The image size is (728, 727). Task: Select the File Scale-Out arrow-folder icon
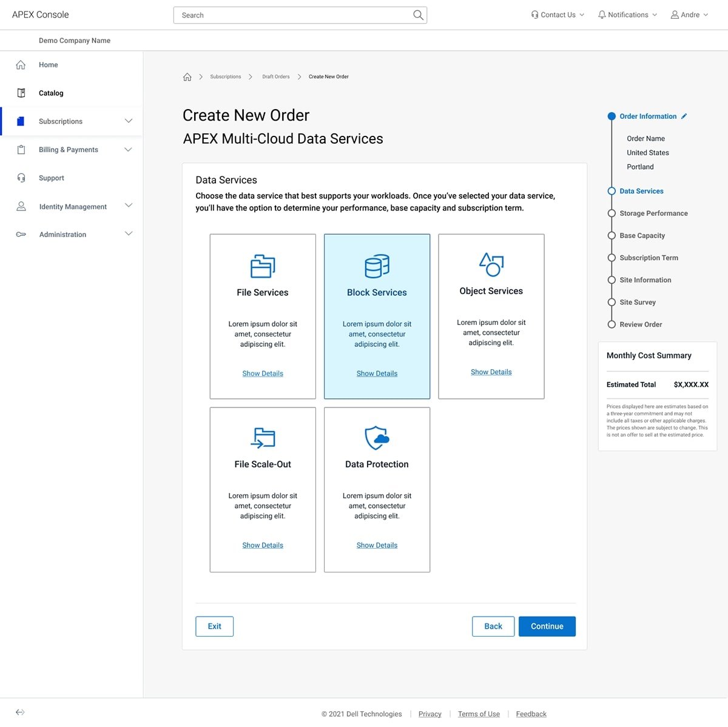tap(262, 438)
